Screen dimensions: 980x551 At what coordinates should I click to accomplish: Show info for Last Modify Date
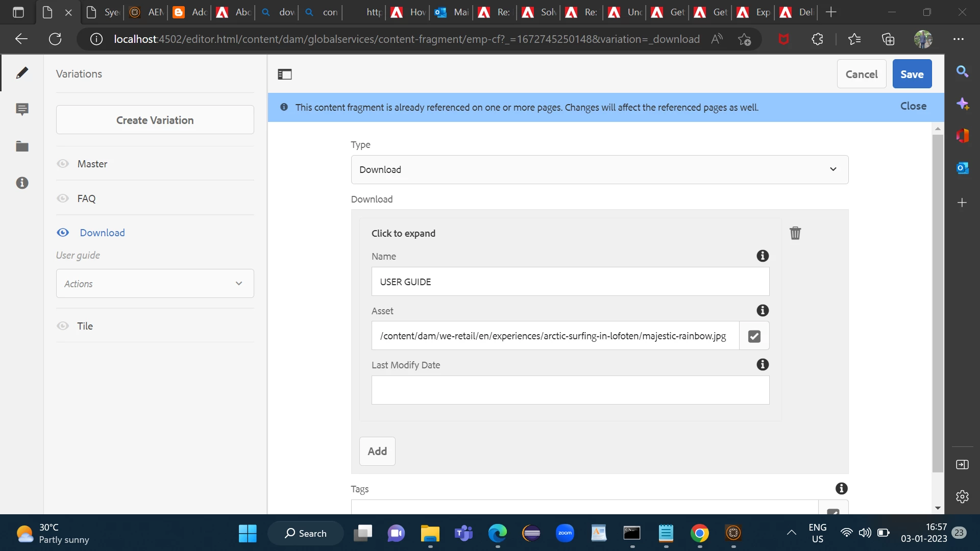(x=763, y=365)
